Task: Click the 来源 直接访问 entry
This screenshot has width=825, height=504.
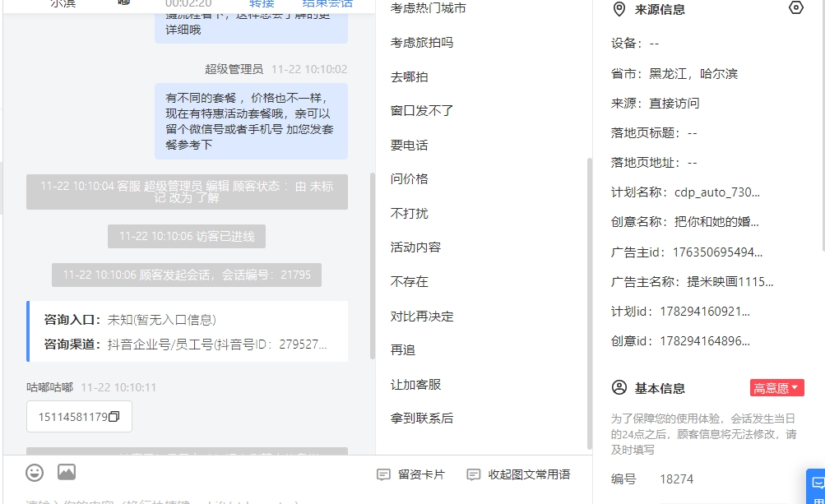Action: [x=655, y=103]
